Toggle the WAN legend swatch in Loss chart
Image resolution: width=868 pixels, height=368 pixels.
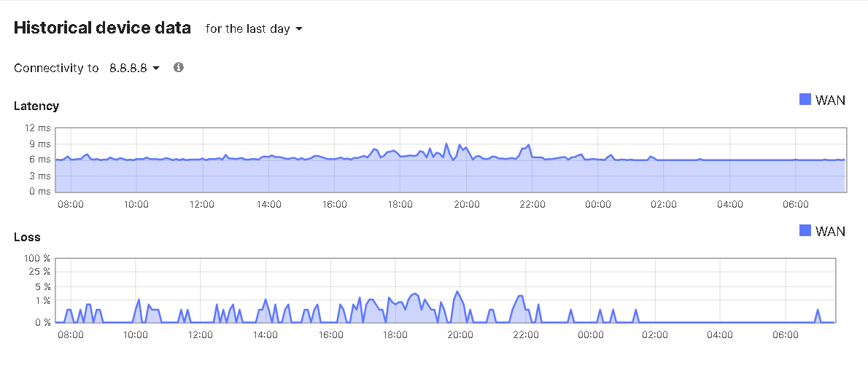(x=805, y=231)
